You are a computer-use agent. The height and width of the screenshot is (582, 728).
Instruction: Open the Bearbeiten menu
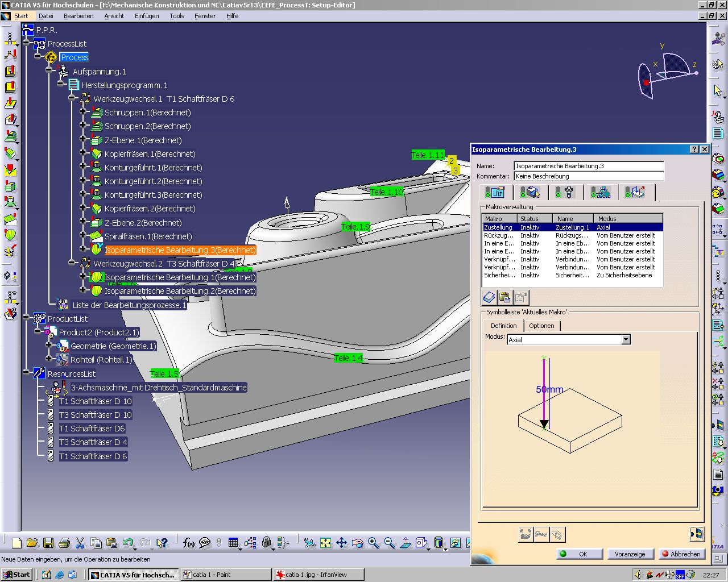(78, 16)
